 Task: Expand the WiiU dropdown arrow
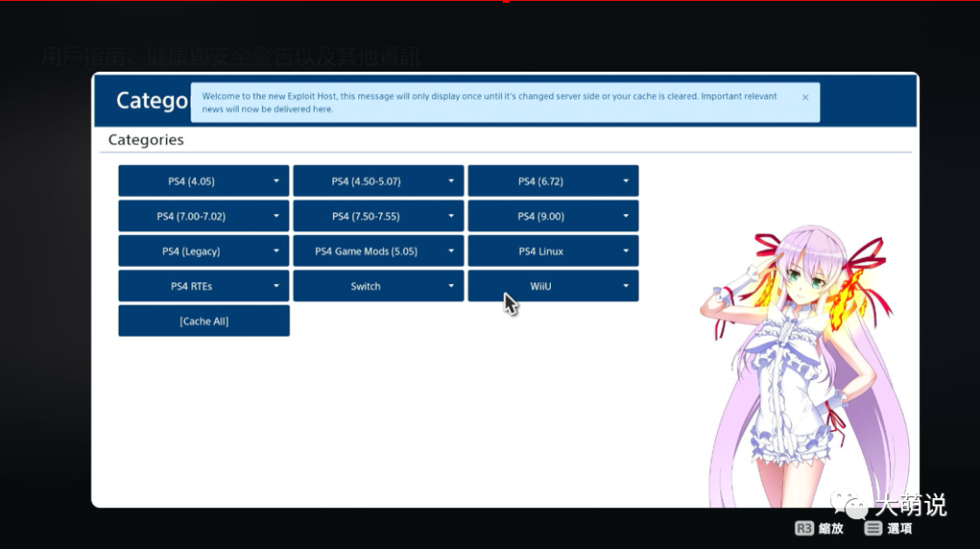click(x=625, y=287)
